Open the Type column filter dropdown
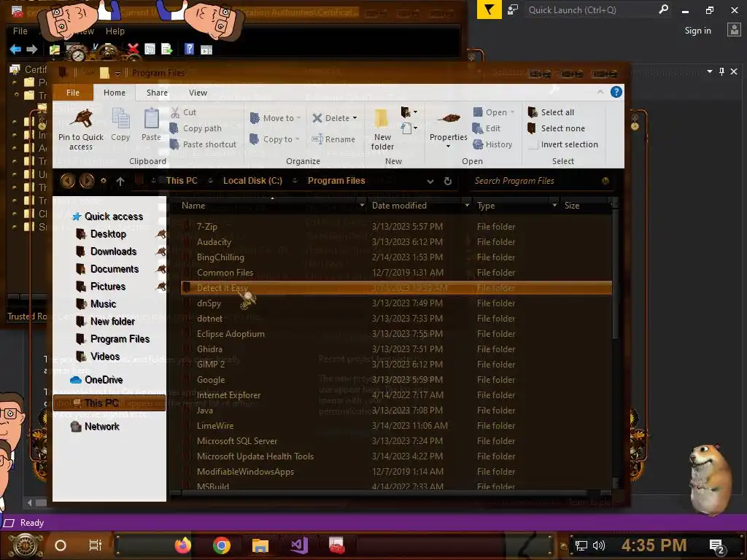The width and height of the screenshot is (747, 560). click(x=554, y=205)
